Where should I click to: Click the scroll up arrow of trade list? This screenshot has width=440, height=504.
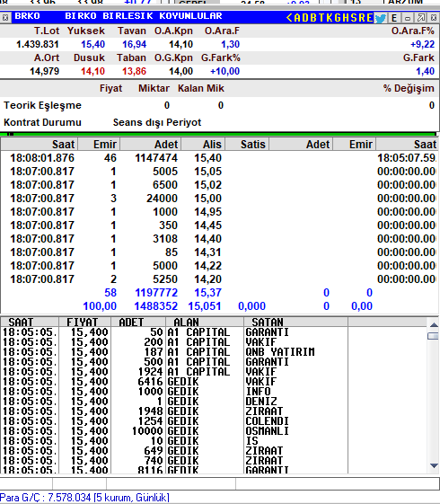tap(434, 325)
